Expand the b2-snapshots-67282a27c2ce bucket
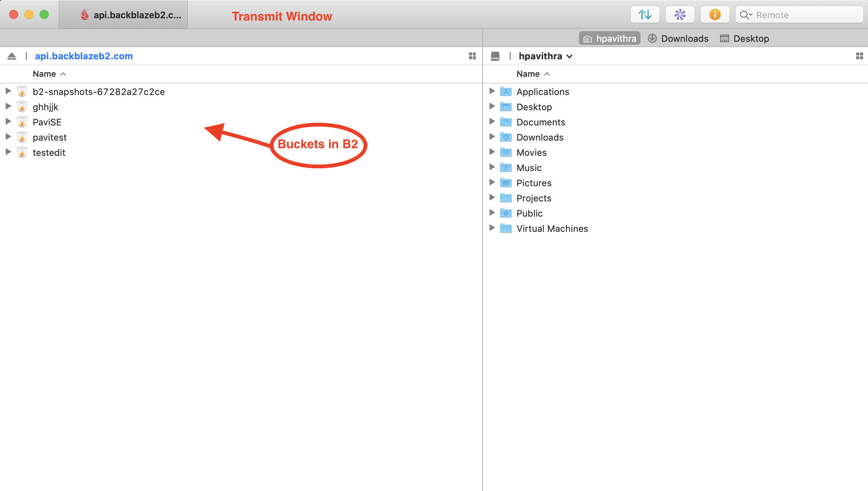Viewport: 868px width, 491px height. coord(8,91)
